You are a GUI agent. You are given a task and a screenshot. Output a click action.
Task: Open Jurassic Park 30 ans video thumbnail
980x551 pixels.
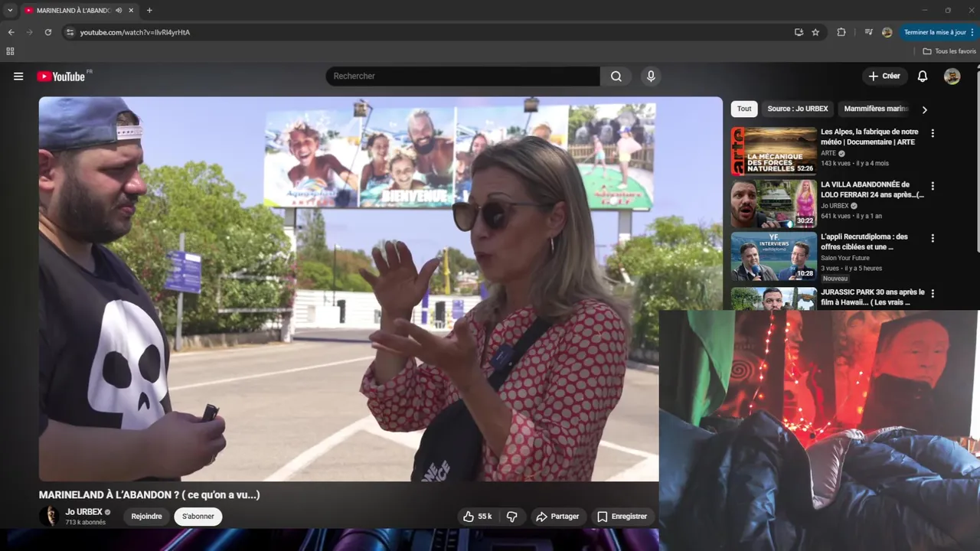(774, 298)
